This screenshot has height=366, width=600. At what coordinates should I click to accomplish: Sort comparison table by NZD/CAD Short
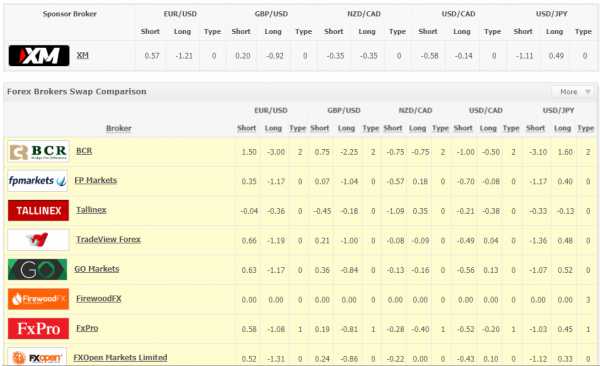click(393, 128)
